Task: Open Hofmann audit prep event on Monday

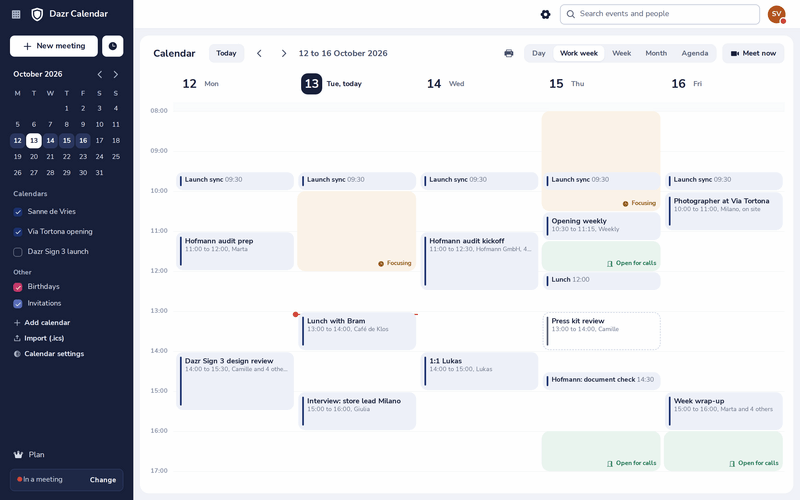Action: pyautogui.click(x=235, y=252)
